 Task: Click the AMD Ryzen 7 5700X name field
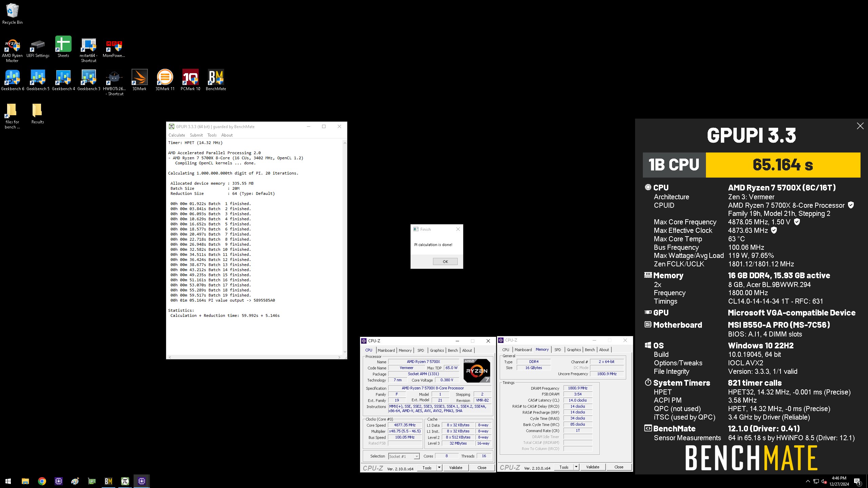pos(423,362)
